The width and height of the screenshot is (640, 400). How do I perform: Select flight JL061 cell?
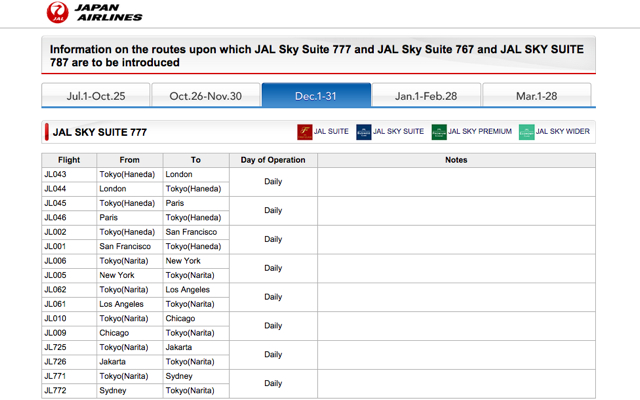pos(69,304)
